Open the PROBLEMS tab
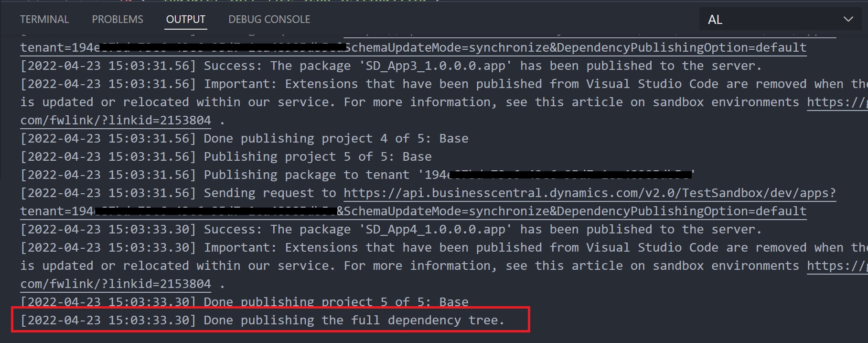The image size is (868, 343). (x=118, y=20)
